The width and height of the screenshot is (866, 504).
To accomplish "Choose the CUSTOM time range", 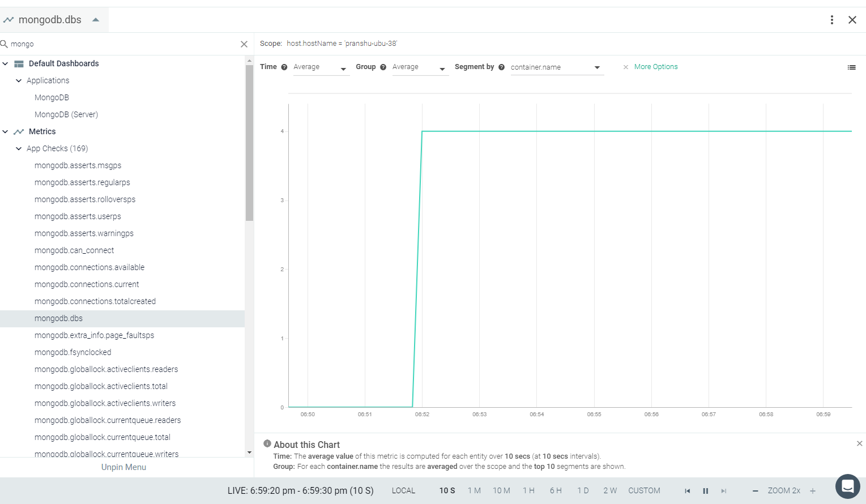I will tap(644, 491).
